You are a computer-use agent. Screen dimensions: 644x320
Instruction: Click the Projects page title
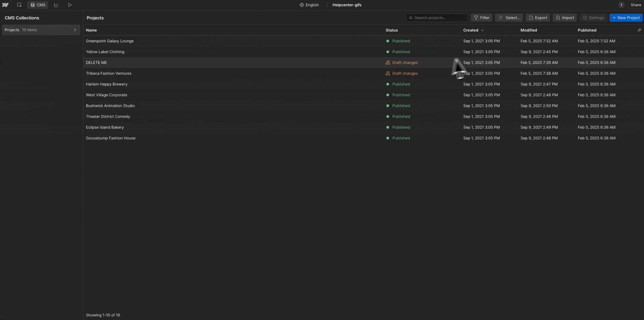tap(95, 18)
